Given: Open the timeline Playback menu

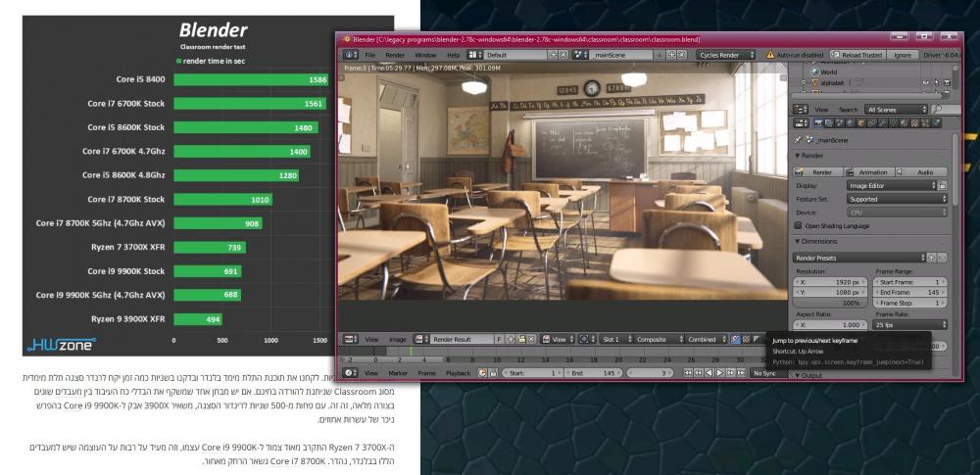Looking at the screenshot, I should coord(458,372).
